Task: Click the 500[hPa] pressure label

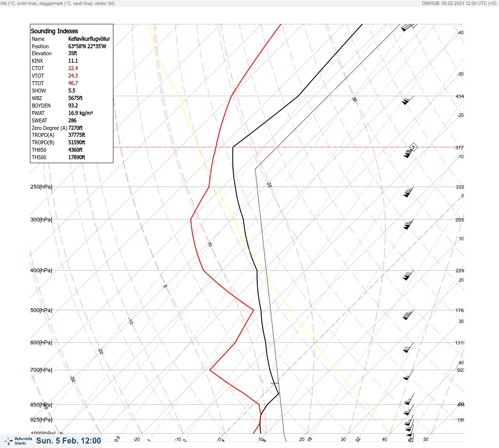Action: tap(41, 310)
